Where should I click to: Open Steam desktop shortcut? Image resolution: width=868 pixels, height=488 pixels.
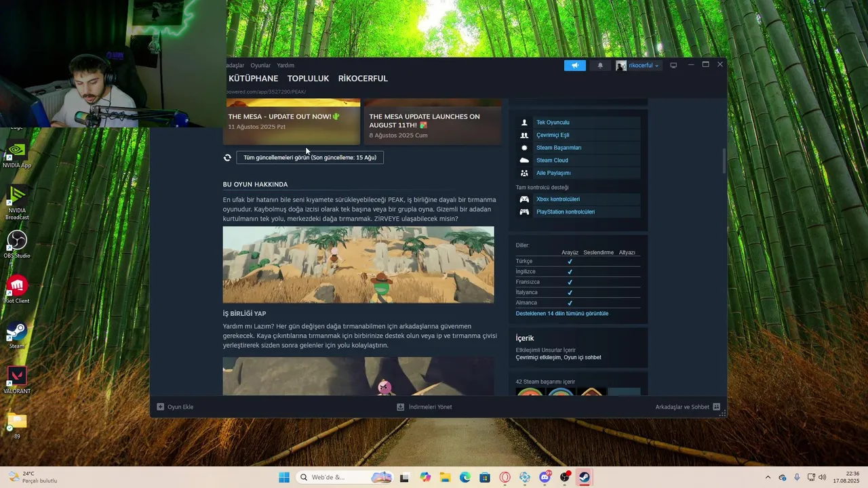[x=17, y=335]
